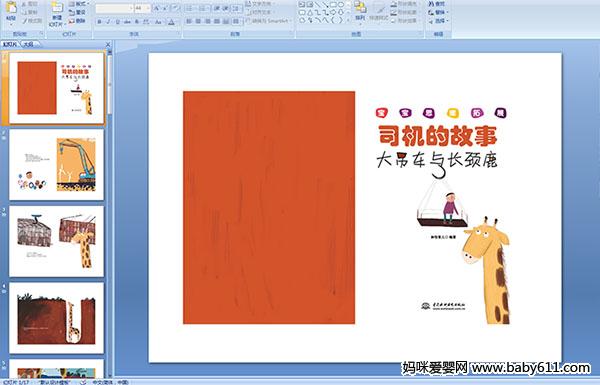Image resolution: width=600 pixels, height=385 pixels.
Task: Toggle Underline formatting
Action: 117,22
